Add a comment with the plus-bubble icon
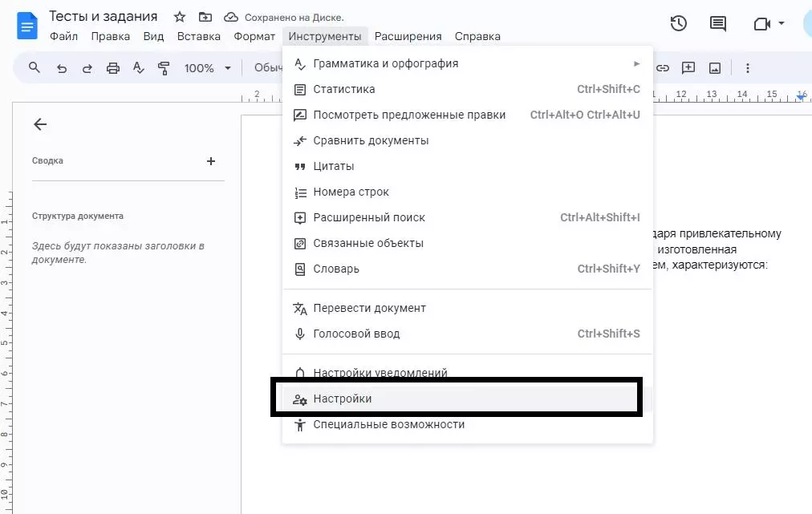The width and height of the screenshot is (812, 514). point(688,68)
